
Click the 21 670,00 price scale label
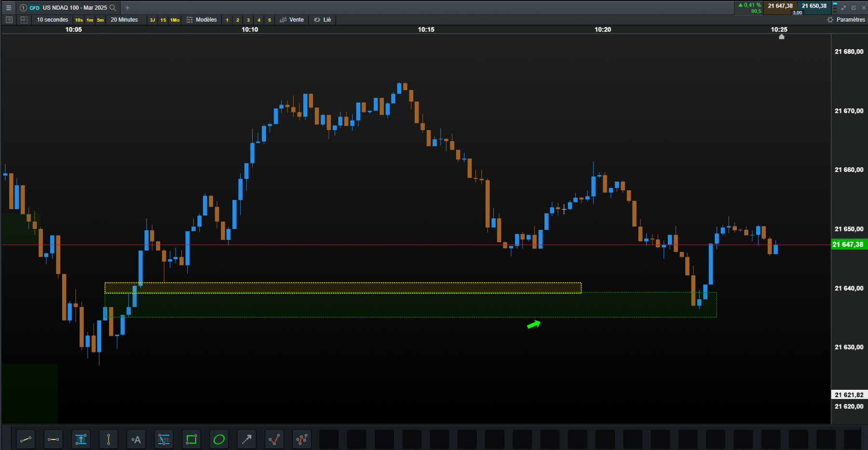849,111
